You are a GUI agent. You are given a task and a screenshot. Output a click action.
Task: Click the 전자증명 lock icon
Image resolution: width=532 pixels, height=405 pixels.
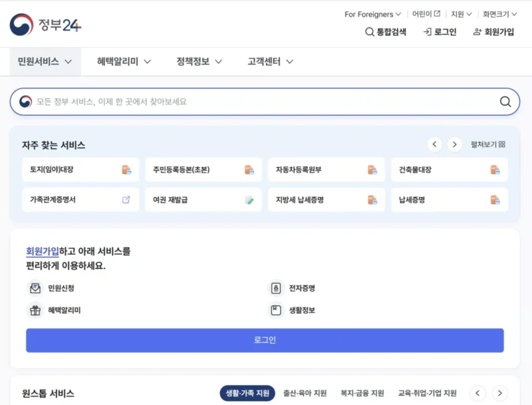click(277, 288)
